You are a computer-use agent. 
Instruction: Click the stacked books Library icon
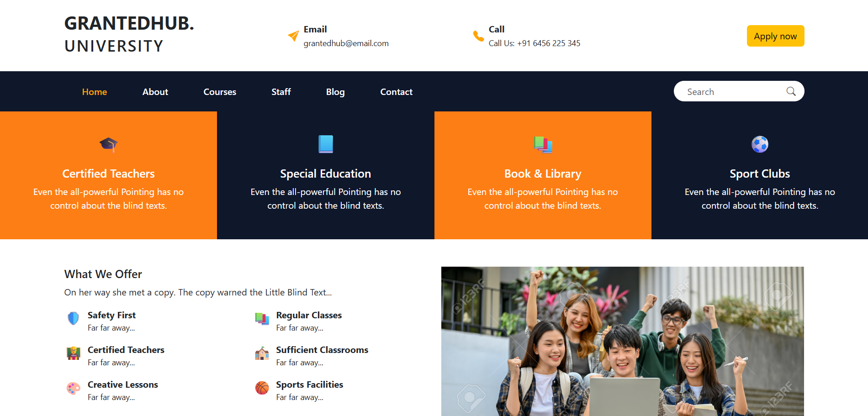(543, 144)
